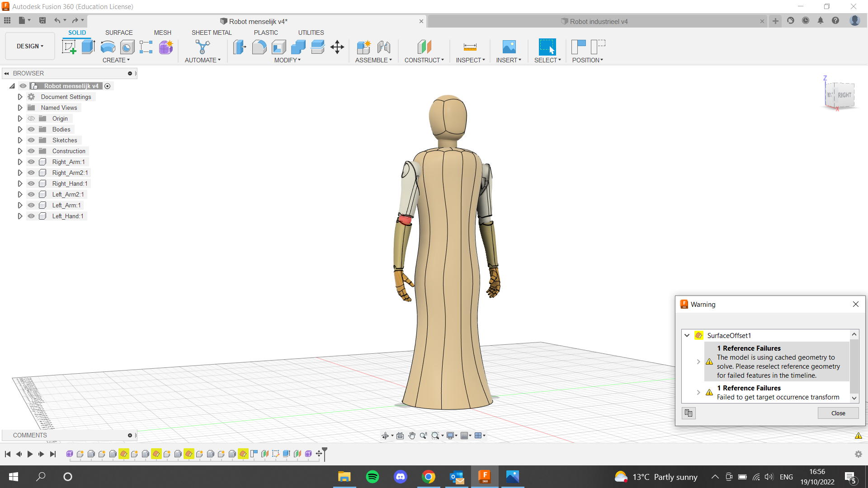Hide the Left_Hand:1 component
The image size is (868, 488).
click(31, 216)
